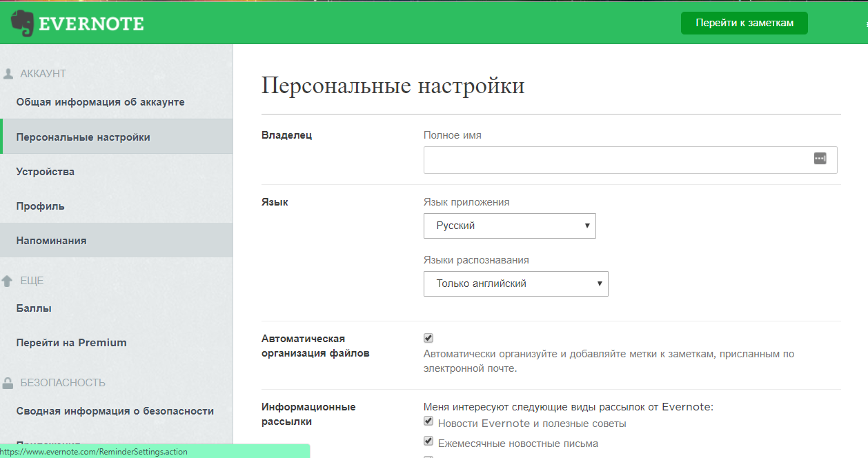Click the person icon beside АККАУНТ
The height and width of the screenshot is (458, 868).
coord(8,74)
